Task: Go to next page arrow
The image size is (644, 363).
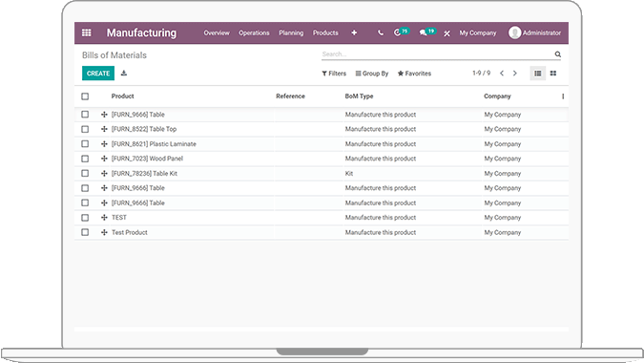Action: pyautogui.click(x=514, y=74)
